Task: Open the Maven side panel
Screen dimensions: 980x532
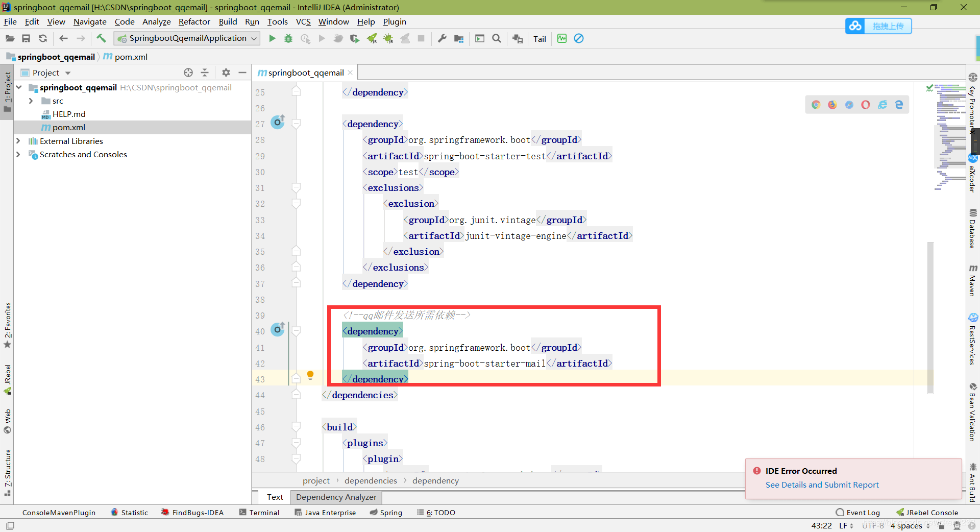Action: pyautogui.click(x=973, y=280)
